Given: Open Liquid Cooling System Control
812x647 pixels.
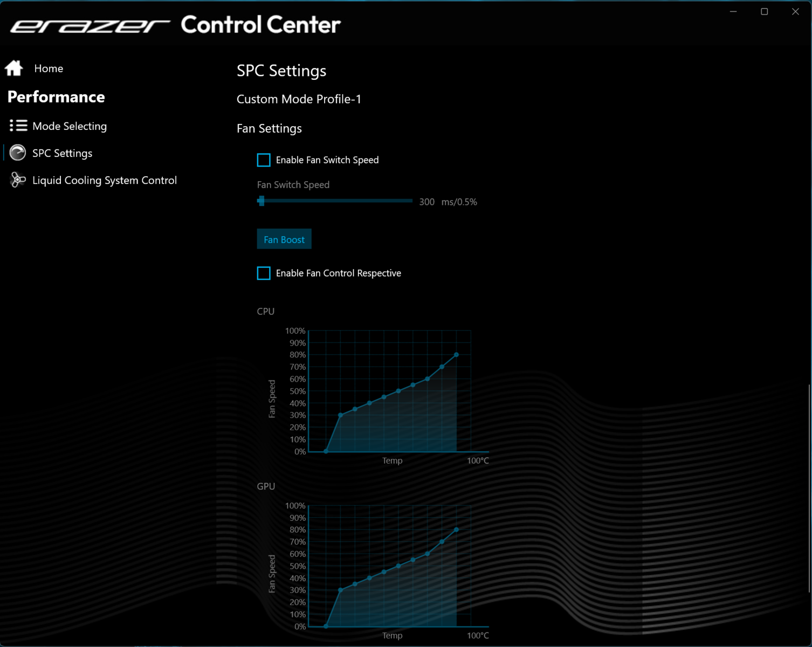Looking at the screenshot, I should (x=105, y=180).
